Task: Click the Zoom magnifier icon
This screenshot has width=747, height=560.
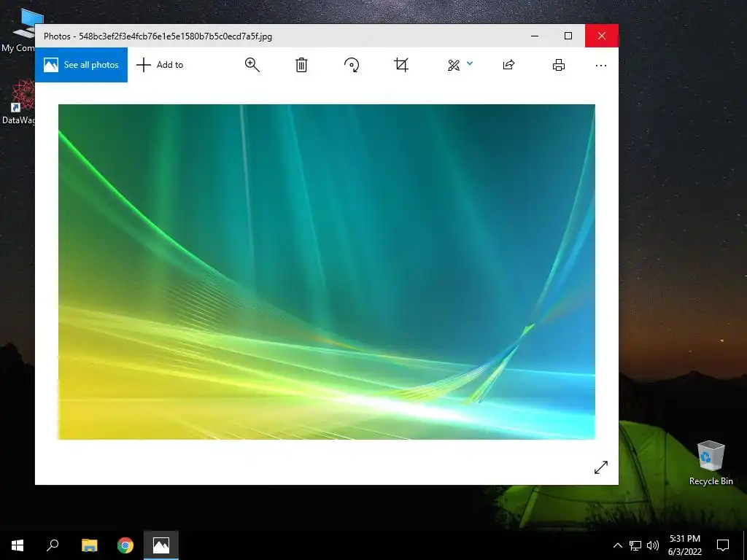Action: tap(252, 65)
